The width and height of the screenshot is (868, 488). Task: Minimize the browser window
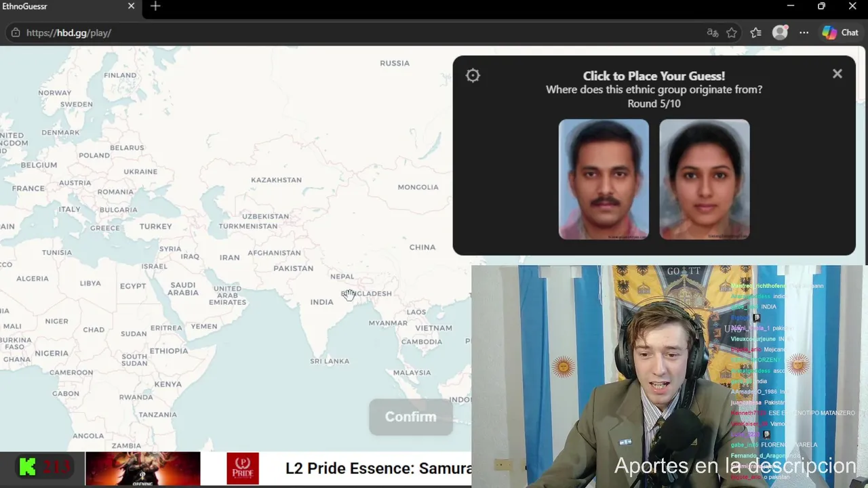click(x=790, y=6)
